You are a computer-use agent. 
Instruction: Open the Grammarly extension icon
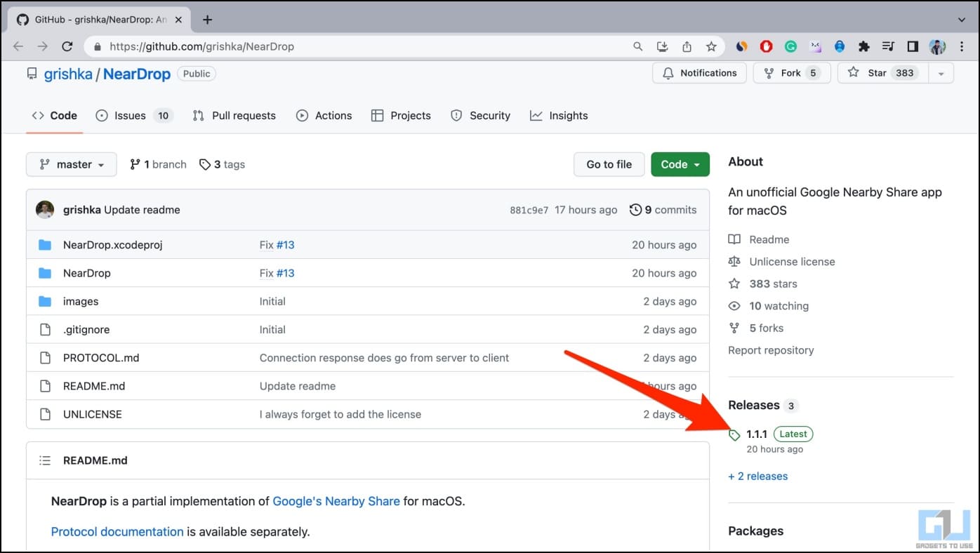pos(790,46)
